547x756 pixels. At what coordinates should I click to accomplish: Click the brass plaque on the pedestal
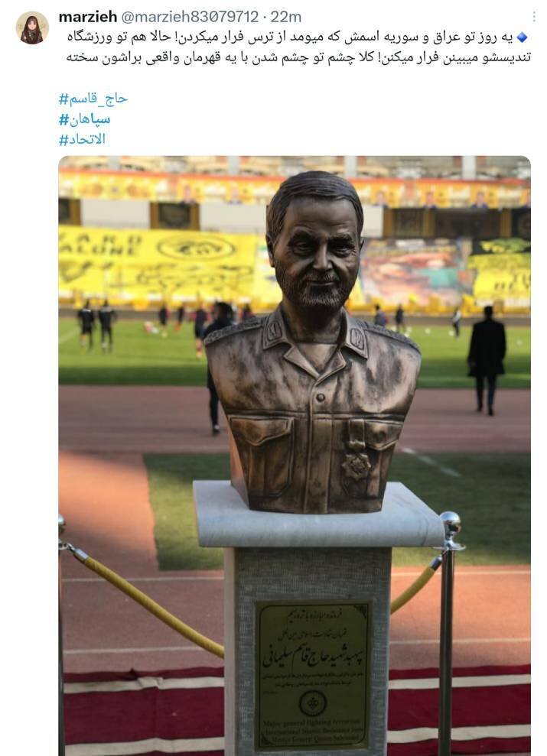[x=313, y=676]
